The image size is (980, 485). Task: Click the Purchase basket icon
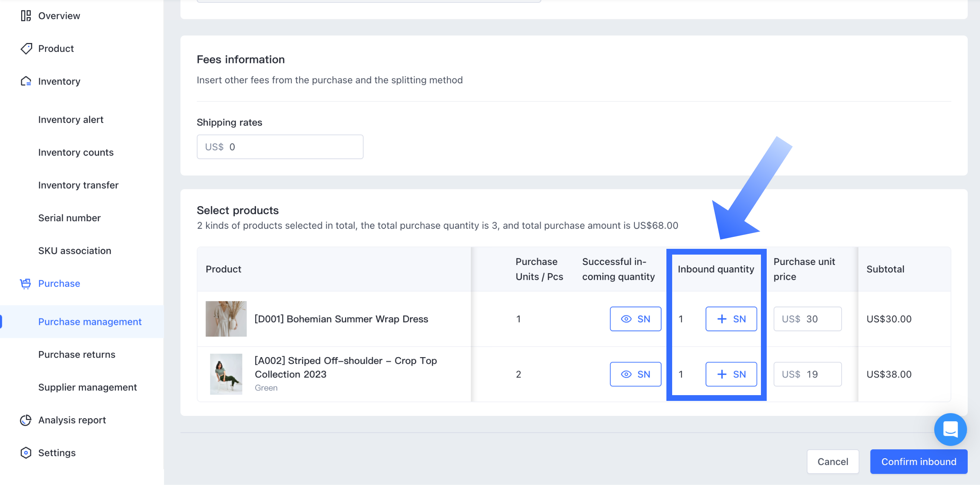[26, 283]
